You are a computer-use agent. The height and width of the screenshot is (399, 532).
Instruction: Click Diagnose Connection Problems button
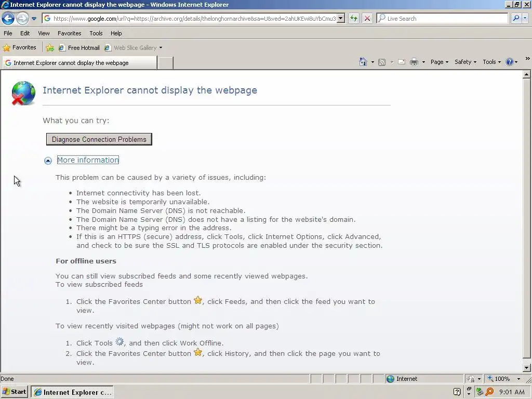point(99,139)
